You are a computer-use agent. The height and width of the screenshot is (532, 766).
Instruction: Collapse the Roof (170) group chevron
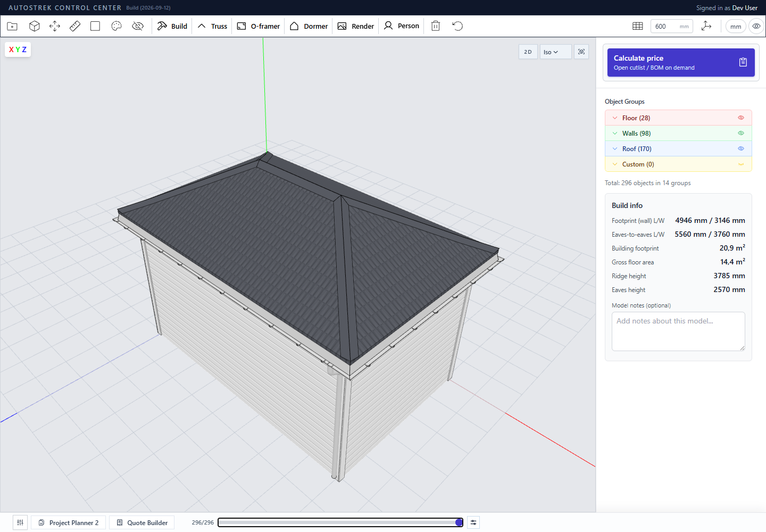[x=615, y=149]
